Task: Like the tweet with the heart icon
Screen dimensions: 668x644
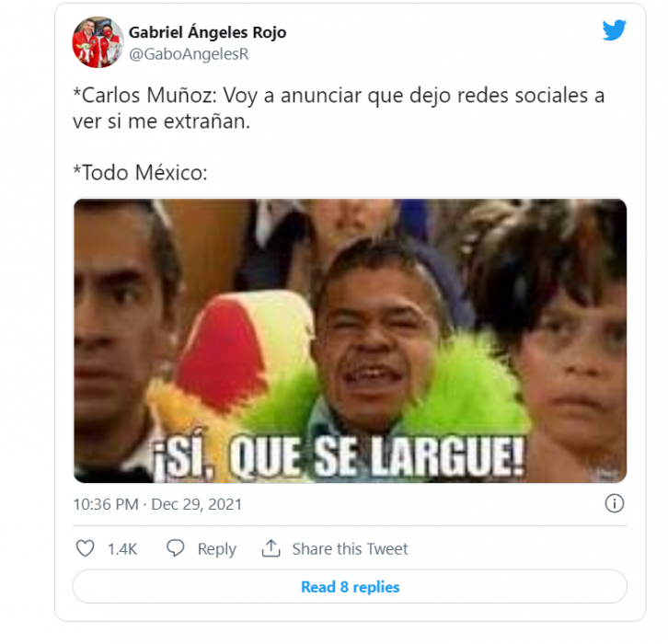Action: [86, 548]
